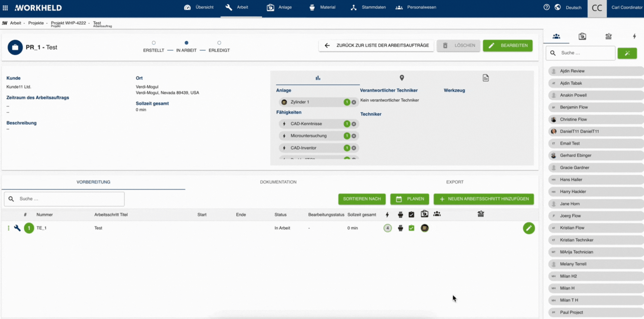Edit work step TE_1 with pencil button
This screenshot has width=644, height=319.
[528, 228]
